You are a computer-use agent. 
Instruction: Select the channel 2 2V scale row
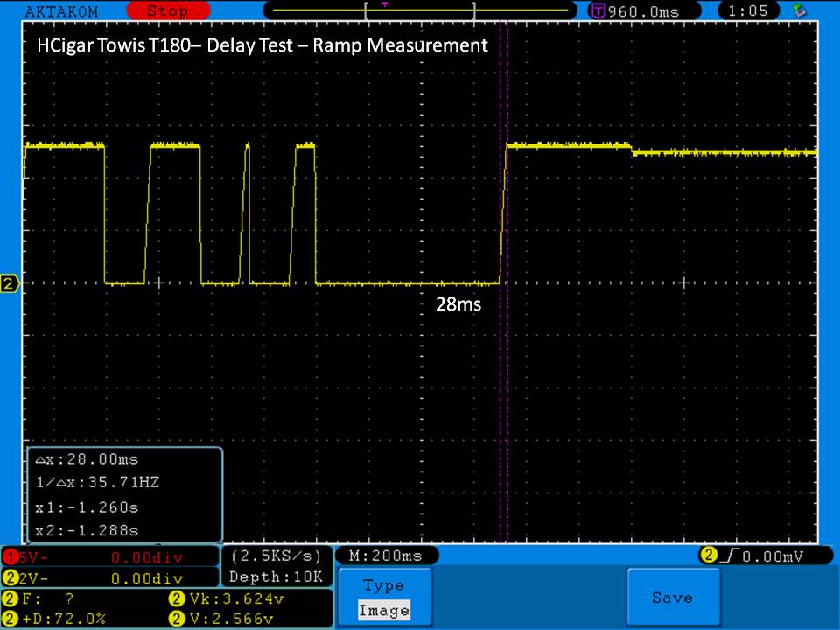click(109, 577)
